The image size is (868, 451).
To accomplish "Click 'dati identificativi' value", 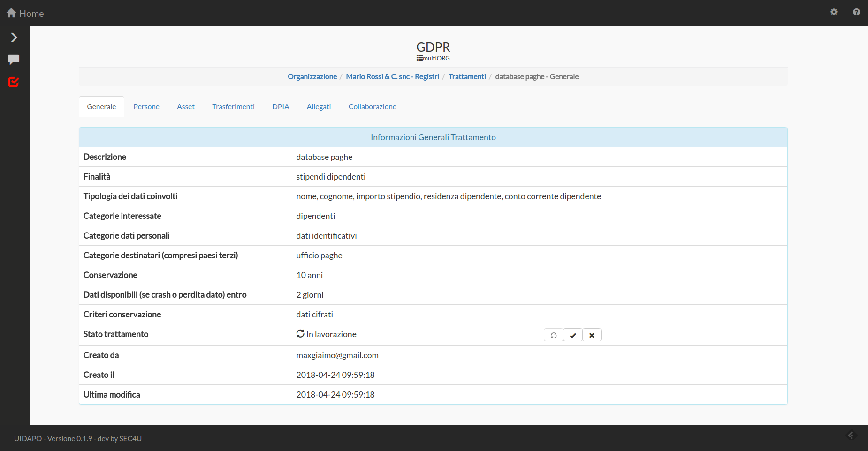I will coord(327,236).
